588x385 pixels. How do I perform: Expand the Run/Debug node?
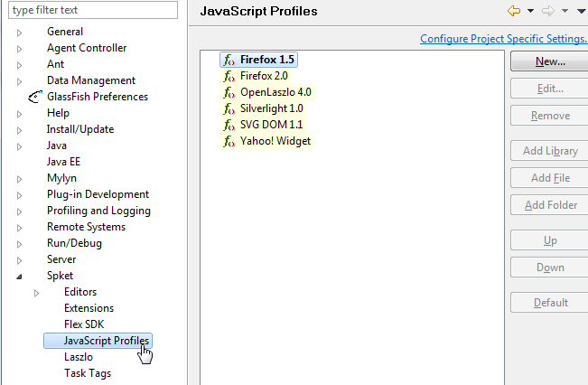(20, 244)
